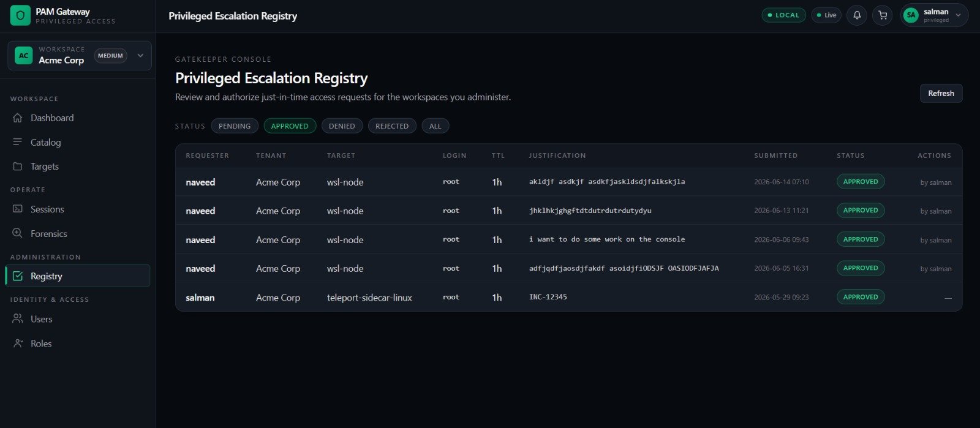Viewport: 980px width, 428px height.
Task: Open Forensics page
Action: [77, 234]
